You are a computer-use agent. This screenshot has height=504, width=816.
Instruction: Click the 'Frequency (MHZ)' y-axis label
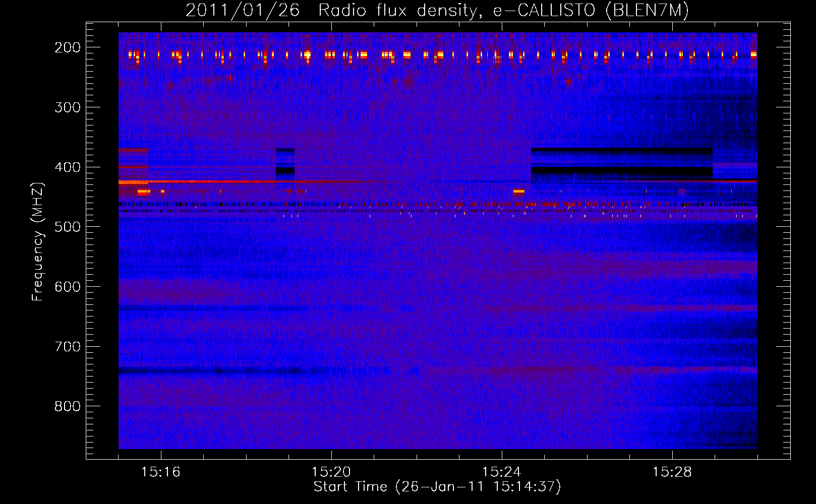[x=38, y=241]
